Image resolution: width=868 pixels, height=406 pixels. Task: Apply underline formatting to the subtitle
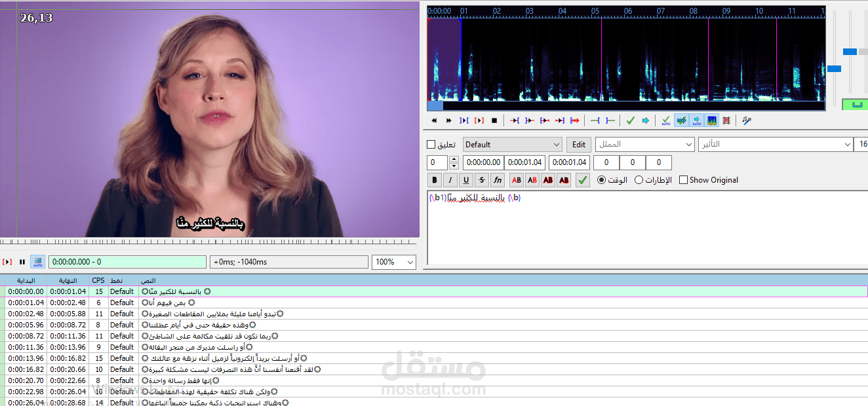[466, 179]
